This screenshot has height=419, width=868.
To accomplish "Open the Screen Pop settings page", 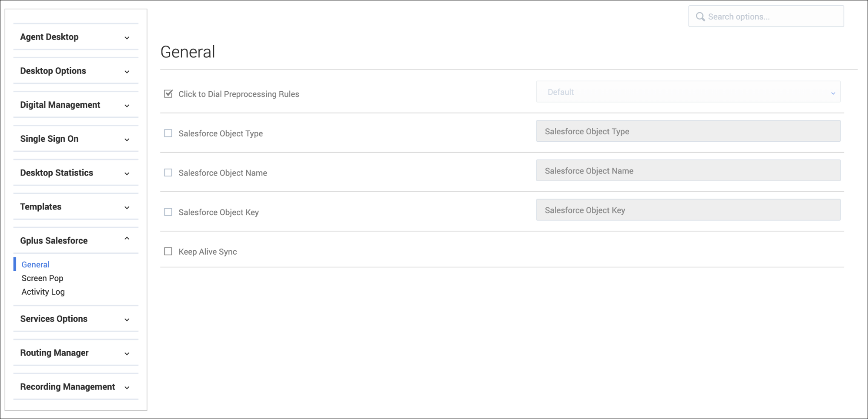I will tap(42, 278).
